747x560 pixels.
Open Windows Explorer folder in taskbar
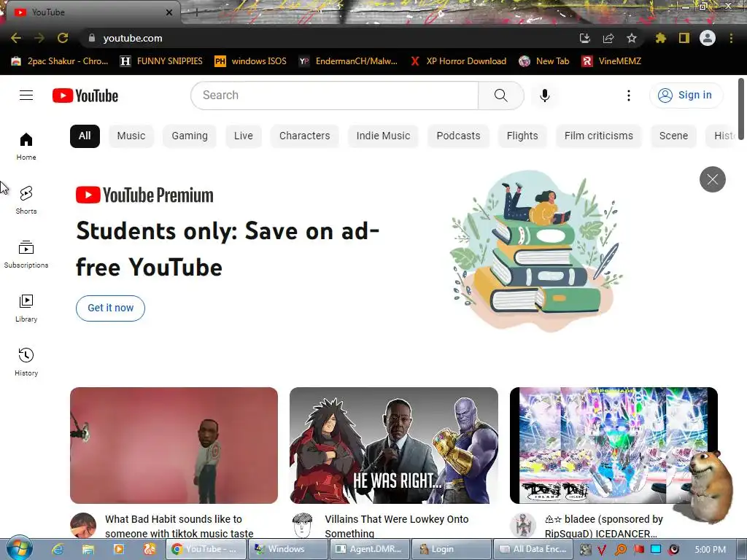click(x=88, y=549)
